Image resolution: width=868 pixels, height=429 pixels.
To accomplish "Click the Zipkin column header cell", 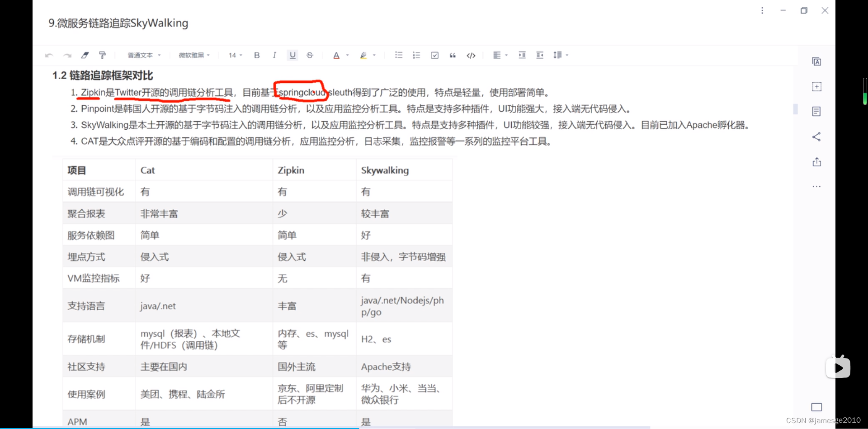I will [315, 170].
